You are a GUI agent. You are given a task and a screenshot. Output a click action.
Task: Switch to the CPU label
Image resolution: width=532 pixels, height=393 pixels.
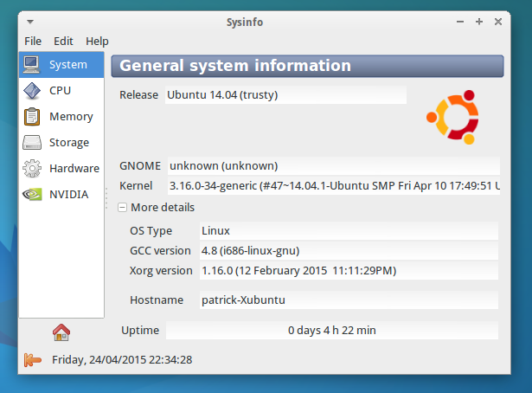pyautogui.click(x=60, y=91)
